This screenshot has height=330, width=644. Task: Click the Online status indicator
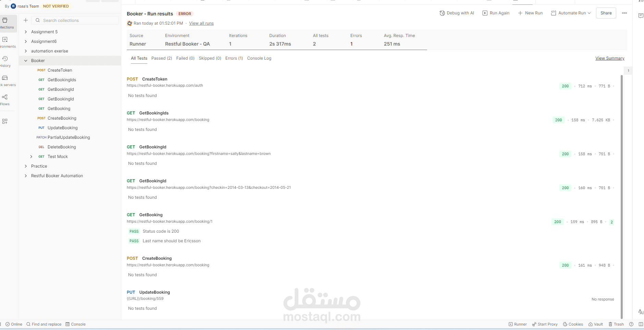(14, 324)
